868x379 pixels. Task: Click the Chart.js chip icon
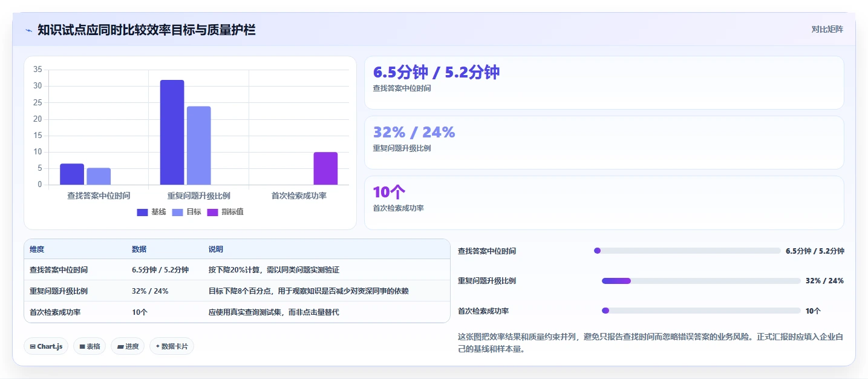click(33, 346)
